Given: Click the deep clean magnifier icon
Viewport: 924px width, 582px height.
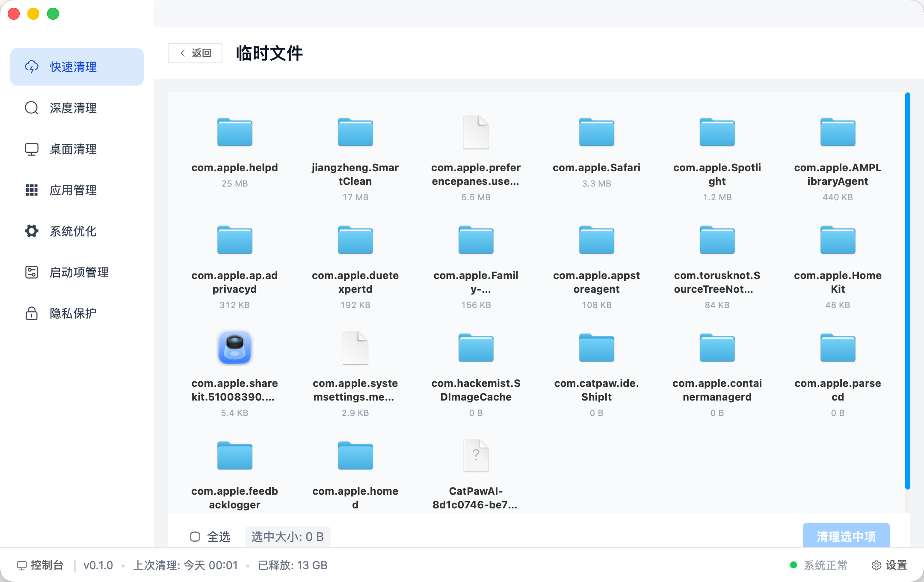Looking at the screenshot, I should pyautogui.click(x=32, y=108).
